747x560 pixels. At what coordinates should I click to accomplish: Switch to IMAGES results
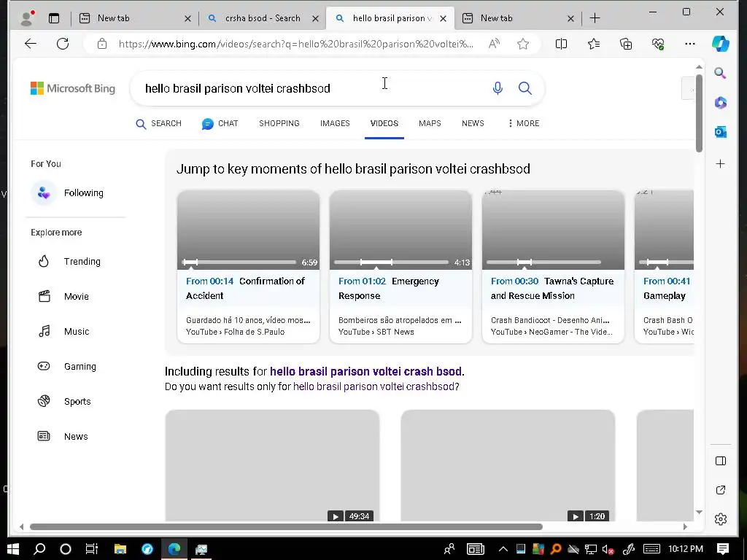[x=335, y=123]
